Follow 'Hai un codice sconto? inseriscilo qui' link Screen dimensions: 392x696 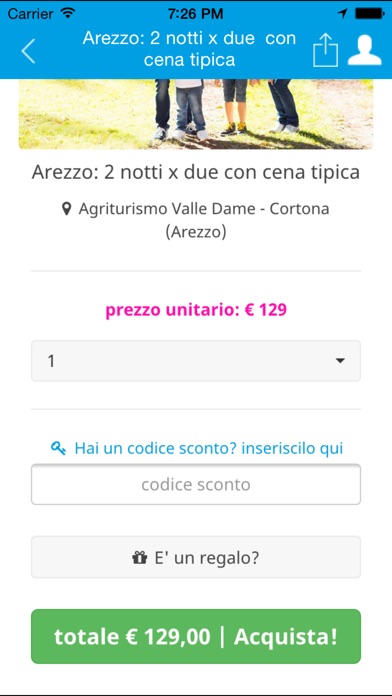(209, 448)
